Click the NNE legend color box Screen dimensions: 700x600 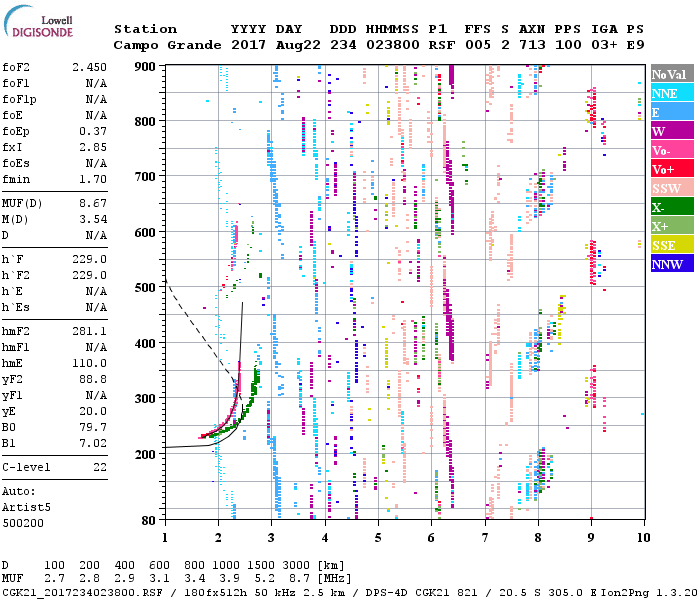668,93
